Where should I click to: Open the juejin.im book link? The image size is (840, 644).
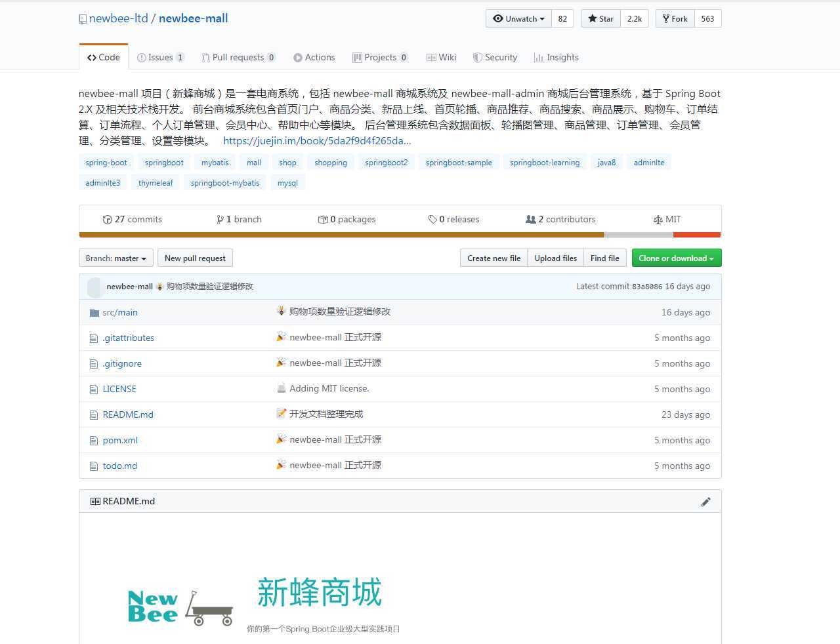[x=317, y=141]
